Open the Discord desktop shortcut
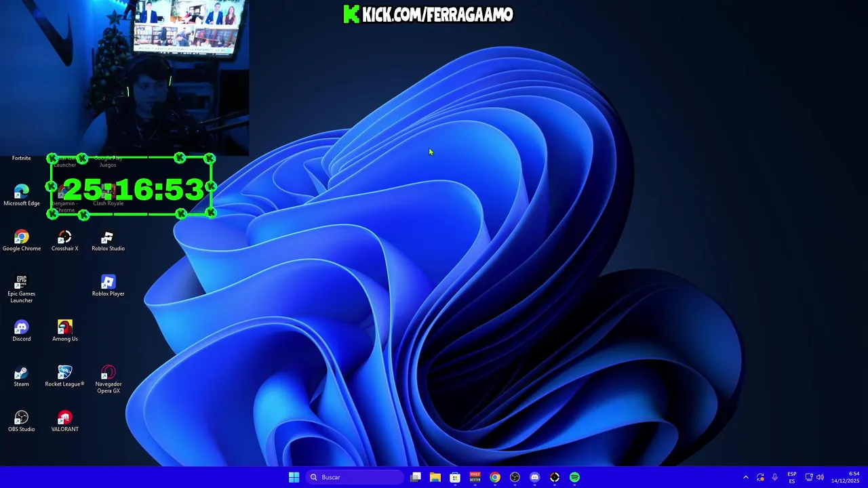Viewport: 868px width, 488px height. click(22, 331)
